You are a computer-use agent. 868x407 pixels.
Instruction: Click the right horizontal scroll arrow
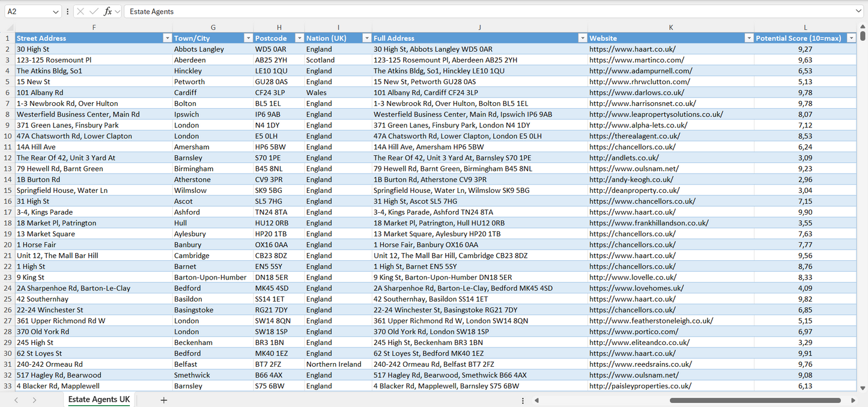pyautogui.click(x=854, y=400)
